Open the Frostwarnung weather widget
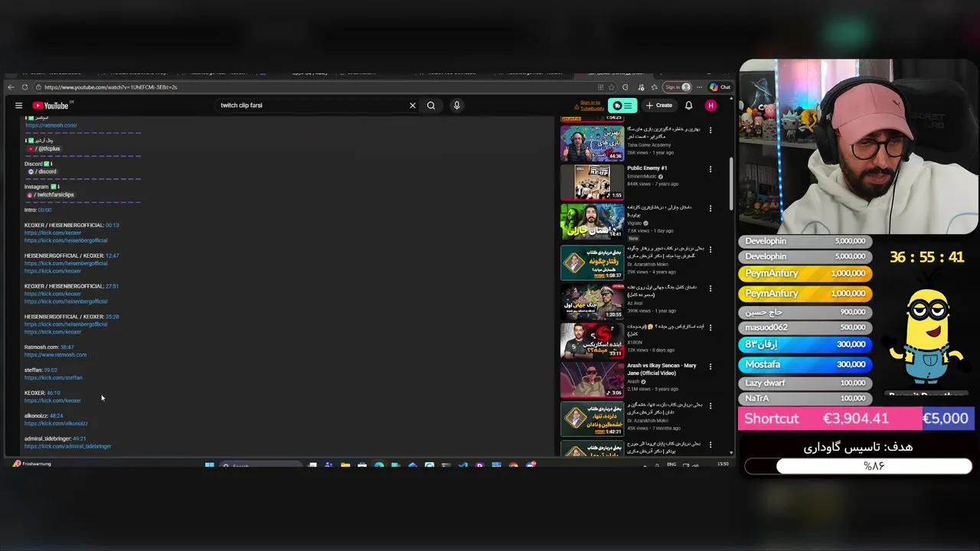Viewport: 980px width, 551px height. (32, 464)
